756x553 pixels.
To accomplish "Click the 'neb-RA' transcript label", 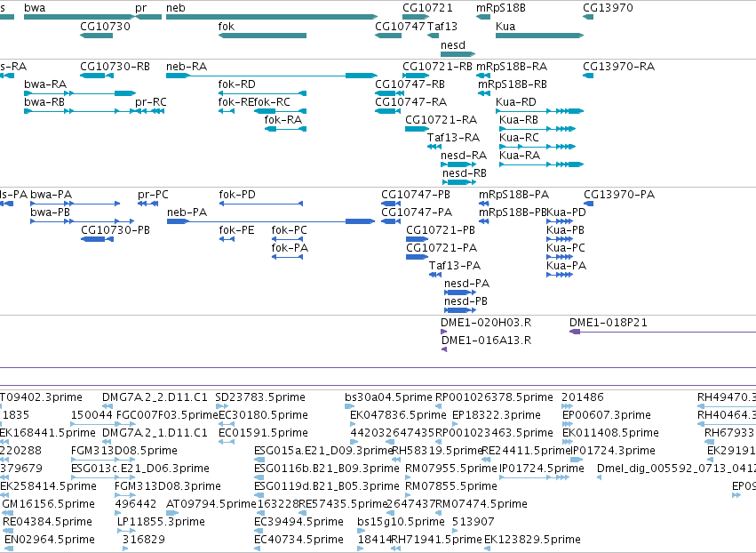I will pyautogui.click(x=187, y=67).
